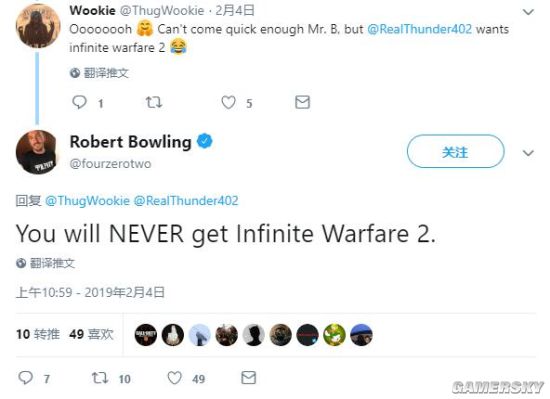Image resolution: width=550 pixels, height=399 pixels.
Task: Open first liker avatar with Call of Duty logo
Action: pyautogui.click(x=146, y=335)
